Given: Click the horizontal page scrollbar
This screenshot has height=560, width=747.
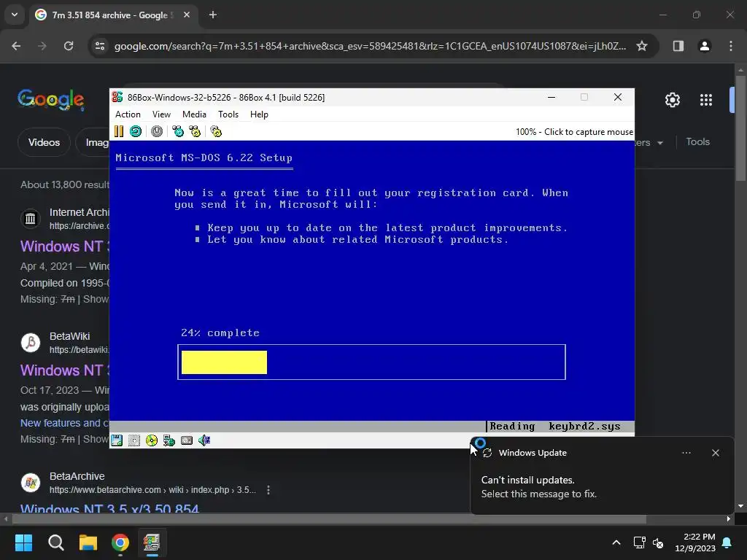Looking at the screenshot, I should [329, 519].
